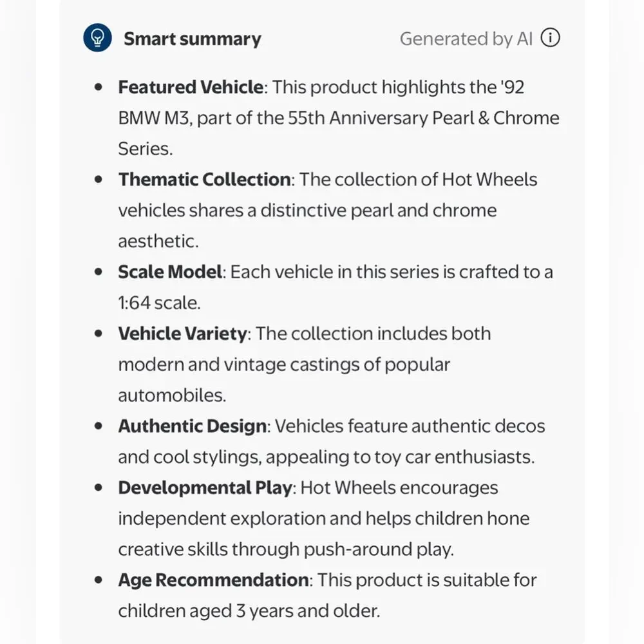Click the Smart summary heading
644x644 pixels.
coord(192,39)
